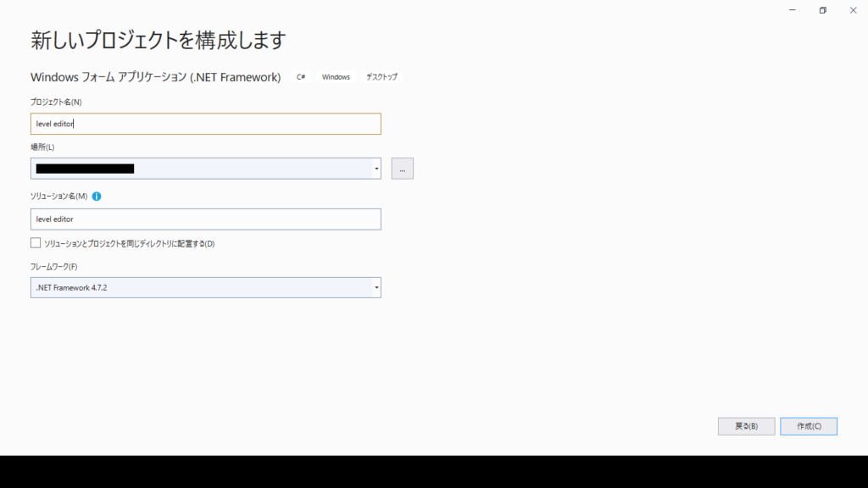This screenshot has width=868, height=488.
Task: Click the ソリューション名(M) label text
Action: pyautogui.click(x=58, y=197)
